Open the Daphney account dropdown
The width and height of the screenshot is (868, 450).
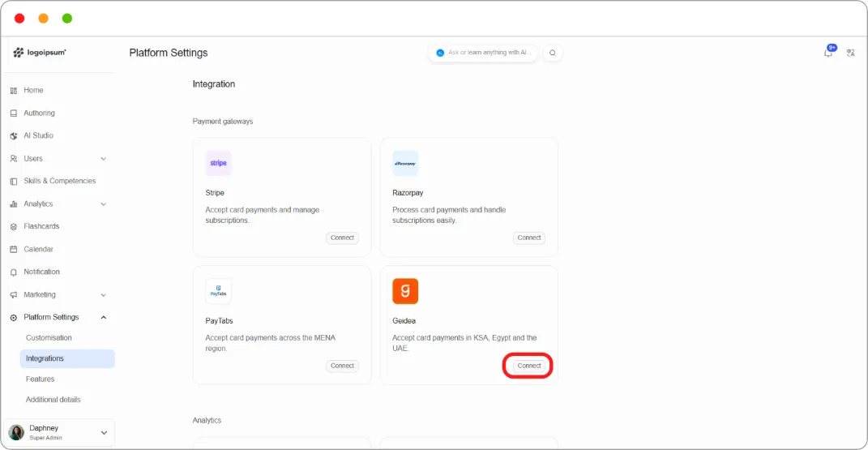pos(104,433)
